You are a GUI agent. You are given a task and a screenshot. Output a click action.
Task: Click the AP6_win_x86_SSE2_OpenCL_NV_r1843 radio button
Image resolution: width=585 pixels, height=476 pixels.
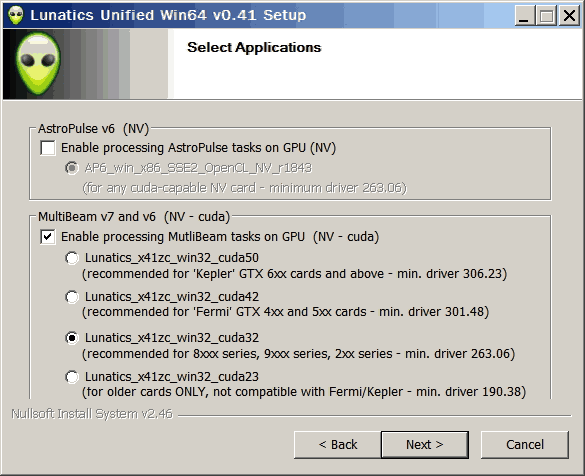tap(72, 168)
